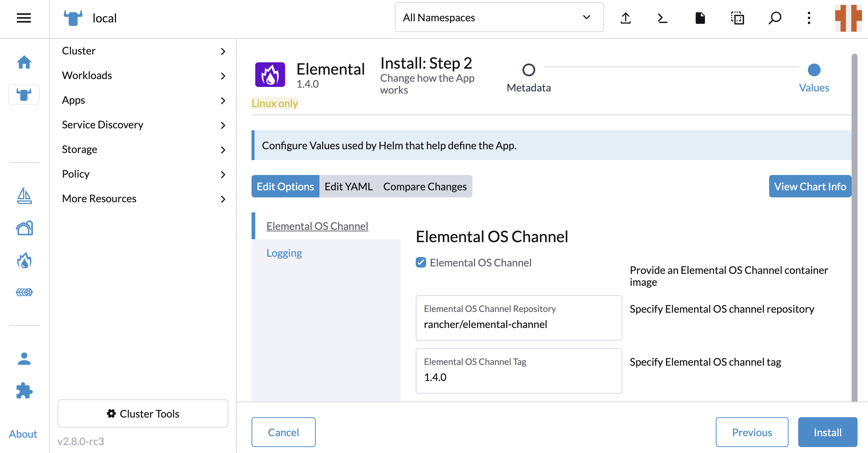Switch to the Edit YAML tab

coord(349,186)
